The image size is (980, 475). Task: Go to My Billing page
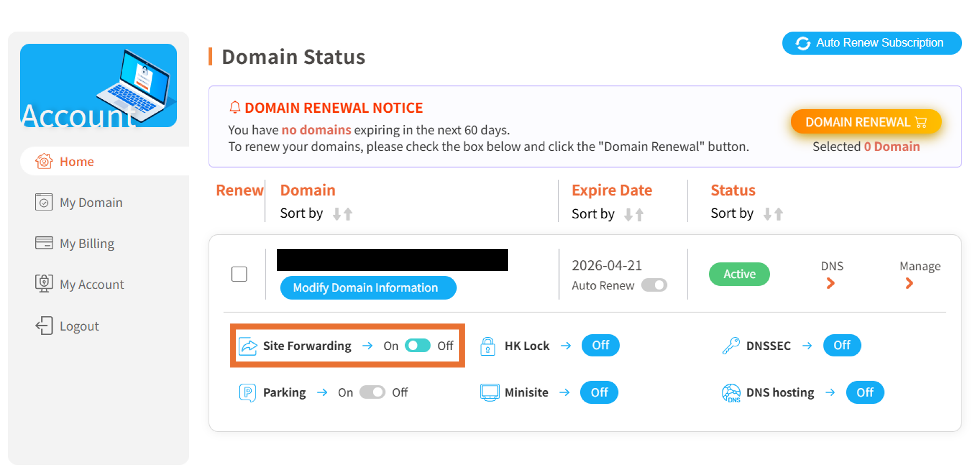point(87,243)
